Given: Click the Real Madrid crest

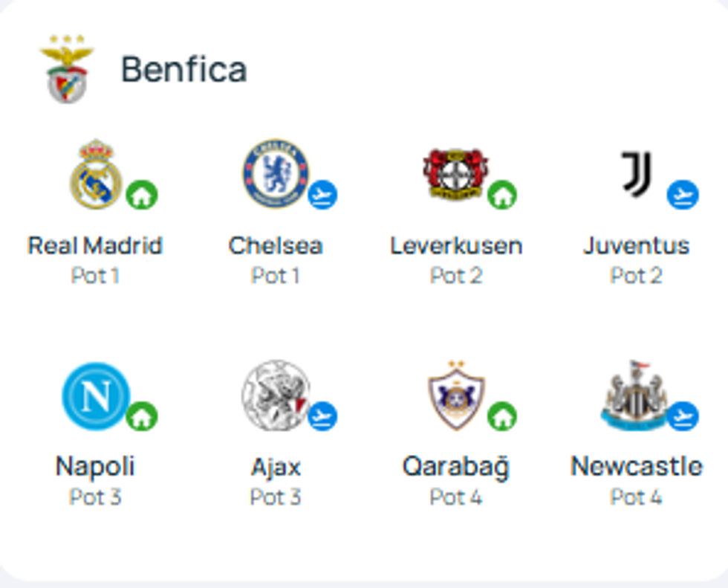Looking at the screenshot, I should pos(96,175).
